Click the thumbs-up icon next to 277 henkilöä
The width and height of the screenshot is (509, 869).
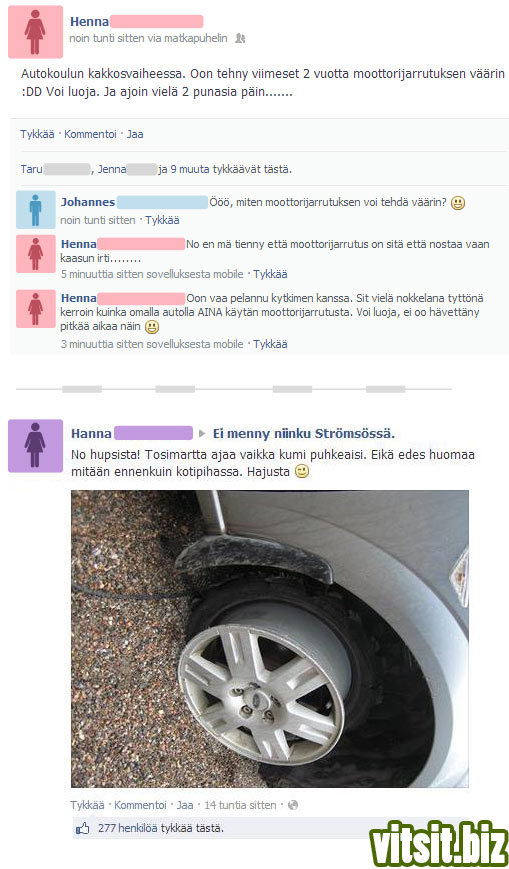[83, 829]
